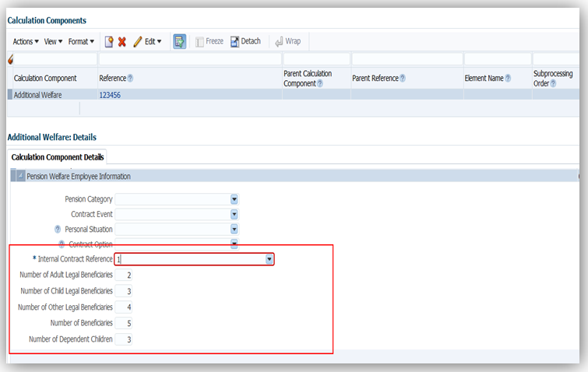Open the View menu
The image size is (588, 372).
(x=53, y=41)
